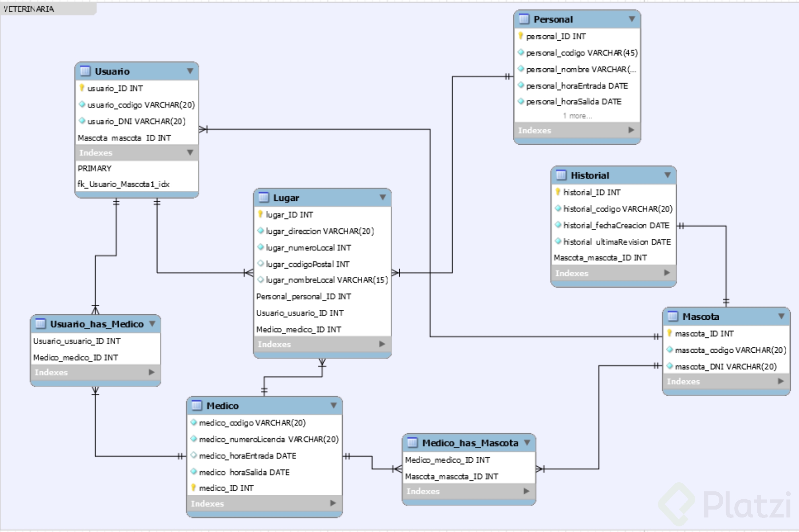
Task: Select the PRIMARY index in Usuario
Action: [95, 168]
